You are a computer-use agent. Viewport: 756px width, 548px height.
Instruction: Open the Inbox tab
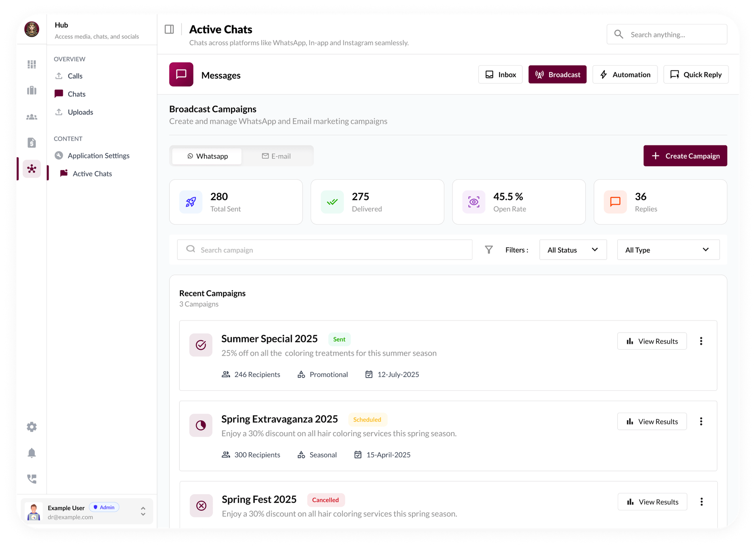[500, 74]
